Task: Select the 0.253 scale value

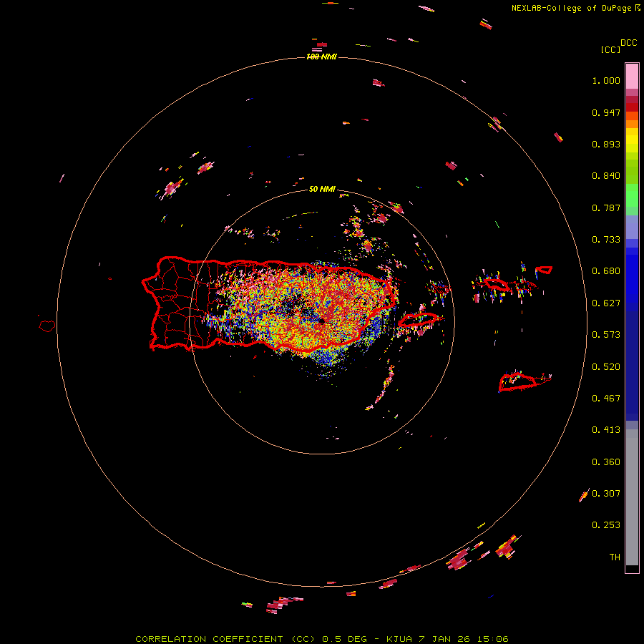Action: point(606,525)
